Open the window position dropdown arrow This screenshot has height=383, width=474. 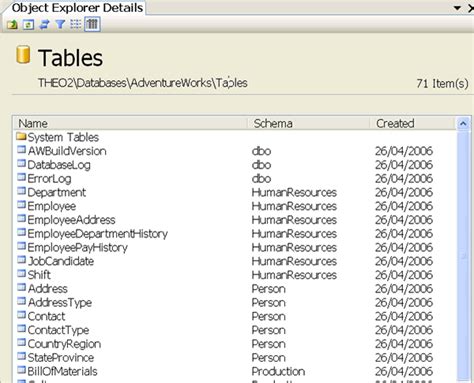(457, 8)
